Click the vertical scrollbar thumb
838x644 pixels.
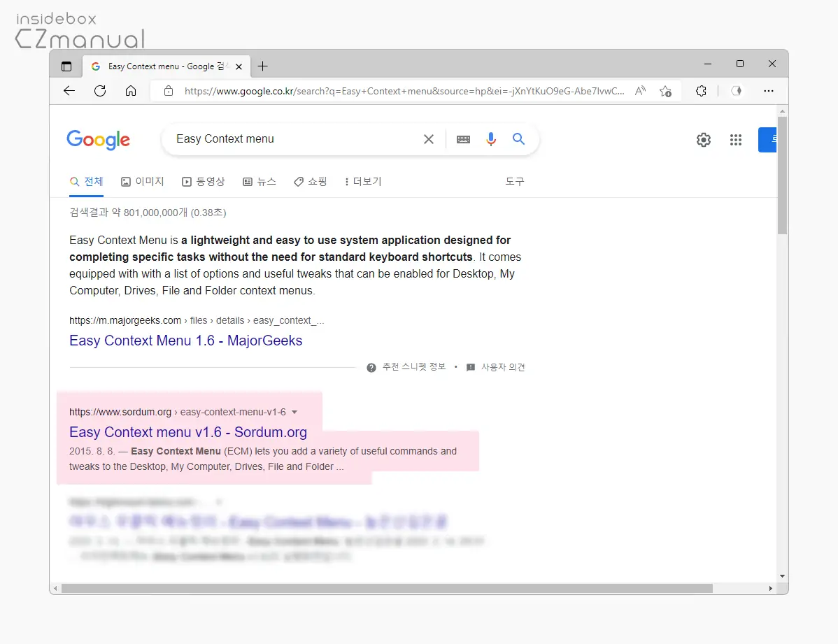(783, 176)
